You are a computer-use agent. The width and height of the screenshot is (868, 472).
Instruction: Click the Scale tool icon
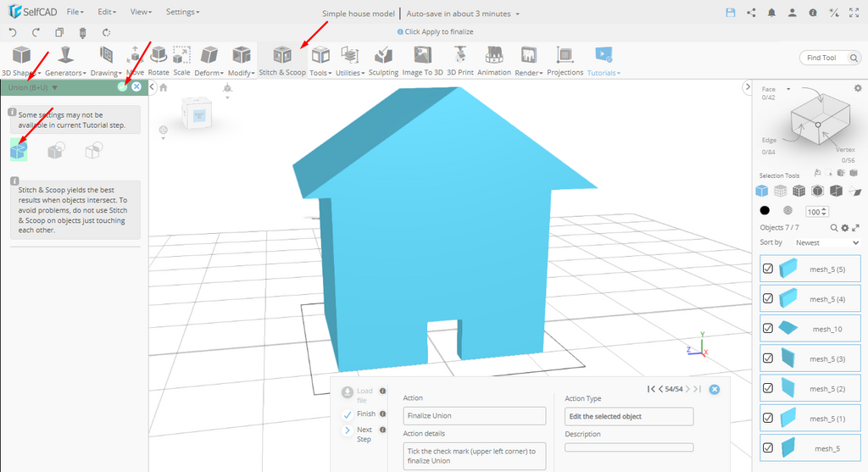(x=181, y=59)
